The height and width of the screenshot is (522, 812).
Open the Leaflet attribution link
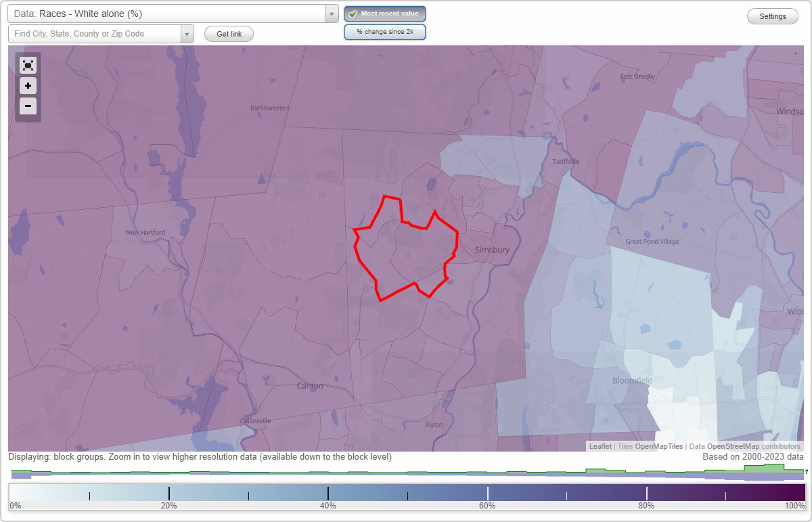coord(600,446)
